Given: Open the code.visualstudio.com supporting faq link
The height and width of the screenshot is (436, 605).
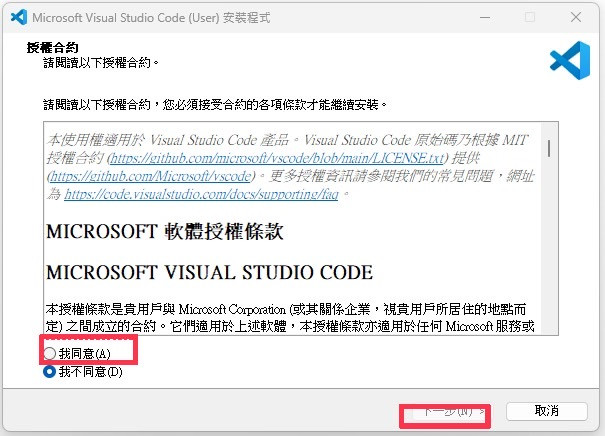Looking at the screenshot, I should 201,194.
